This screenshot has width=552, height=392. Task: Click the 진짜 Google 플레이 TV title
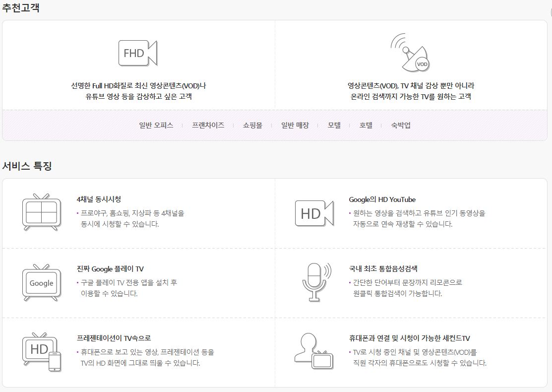110,269
